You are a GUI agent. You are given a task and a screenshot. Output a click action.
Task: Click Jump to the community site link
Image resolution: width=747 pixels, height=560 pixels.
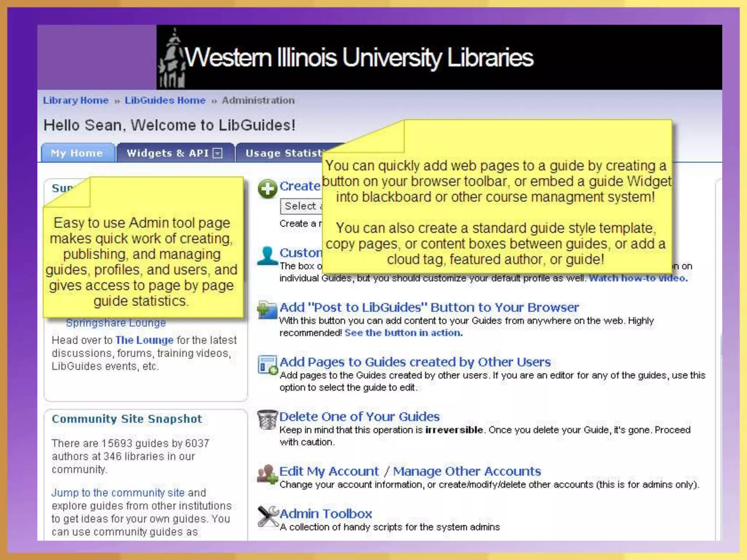point(118,493)
